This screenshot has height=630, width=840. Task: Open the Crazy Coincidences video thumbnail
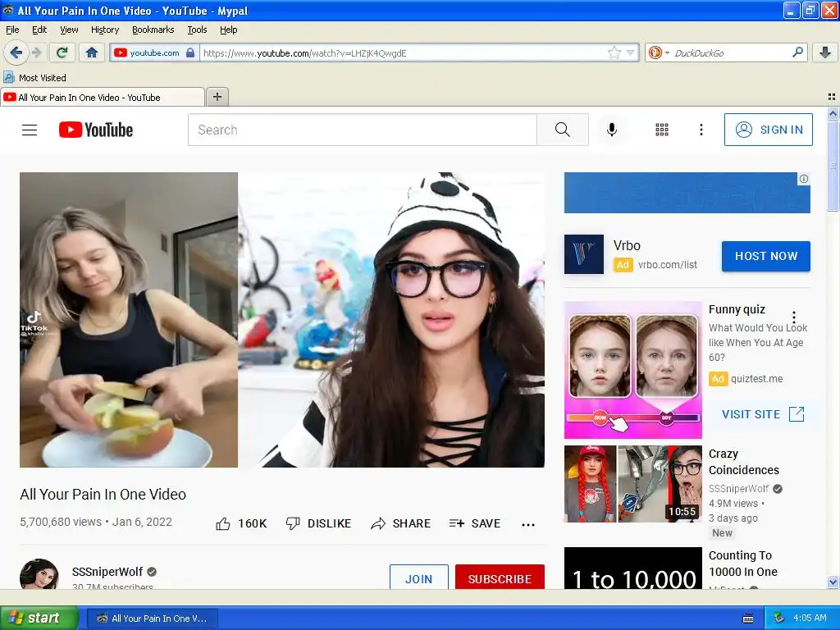tap(633, 484)
